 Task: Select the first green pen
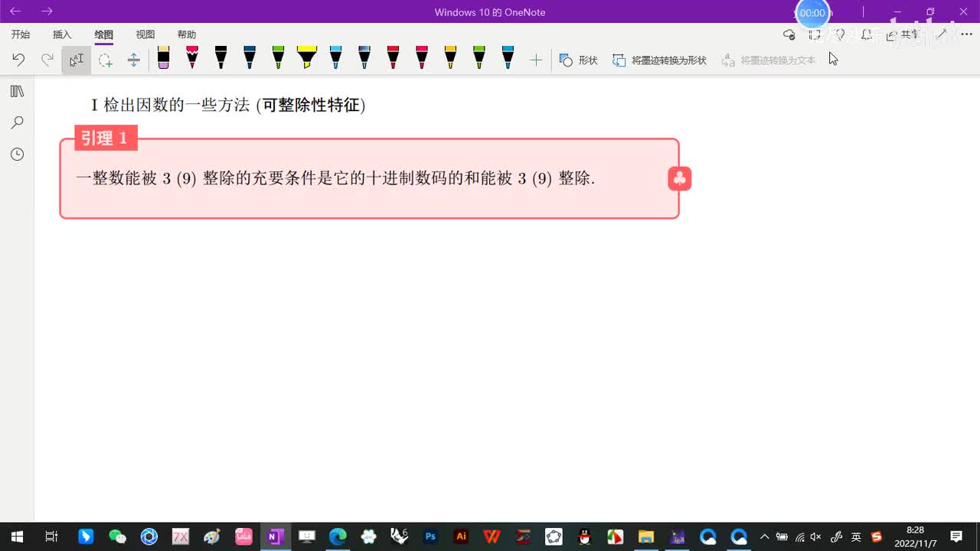point(278,57)
